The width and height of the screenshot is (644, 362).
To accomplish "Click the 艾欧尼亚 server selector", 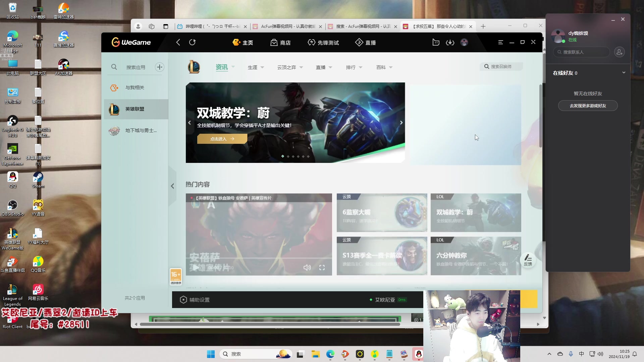I will 388,300.
